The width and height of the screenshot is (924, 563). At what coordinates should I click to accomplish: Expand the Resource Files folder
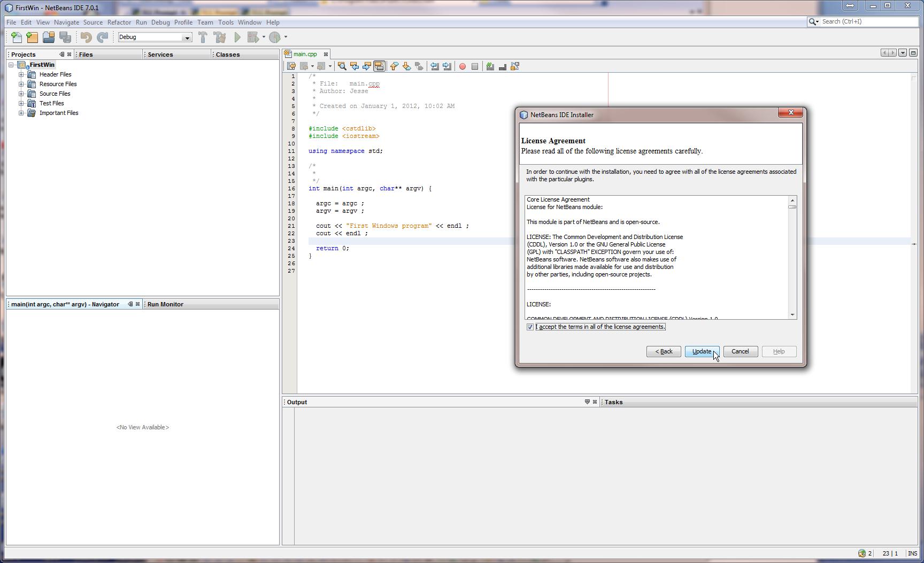[x=21, y=84]
